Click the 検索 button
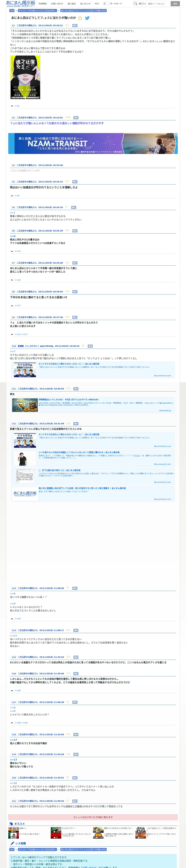 point(175,4)
